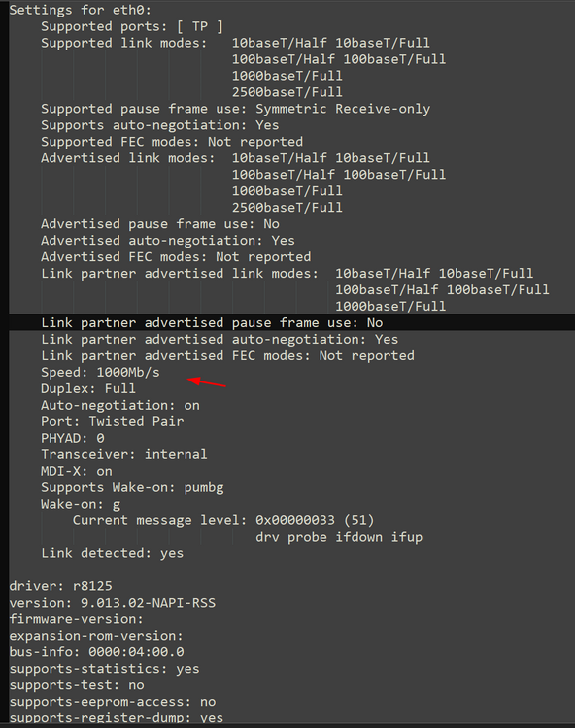This screenshot has height=728, width=575.
Task: Click the 'driver: r8125' line
Action: tap(60, 586)
